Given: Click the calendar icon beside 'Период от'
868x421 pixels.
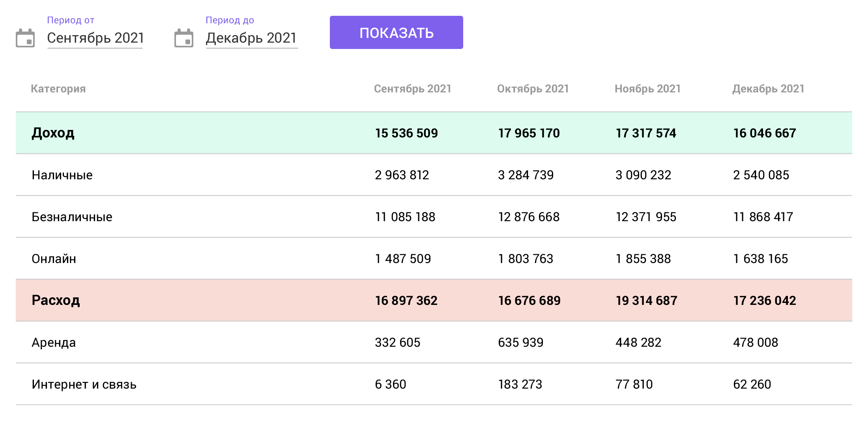Looking at the screenshot, I should coord(25,38).
